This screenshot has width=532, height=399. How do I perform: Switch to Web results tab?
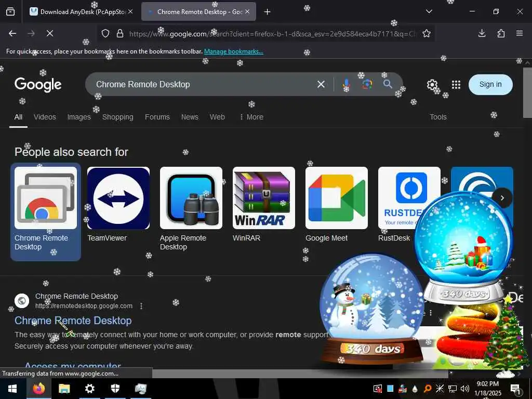click(217, 117)
